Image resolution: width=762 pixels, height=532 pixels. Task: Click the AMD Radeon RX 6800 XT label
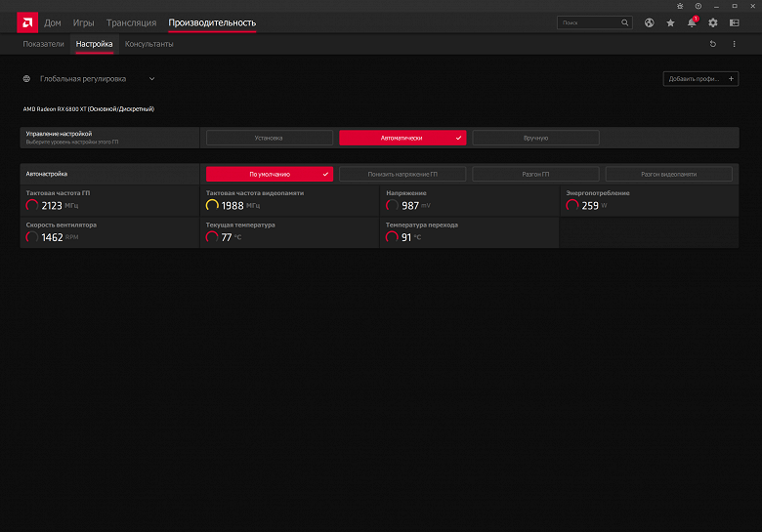(x=89, y=108)
